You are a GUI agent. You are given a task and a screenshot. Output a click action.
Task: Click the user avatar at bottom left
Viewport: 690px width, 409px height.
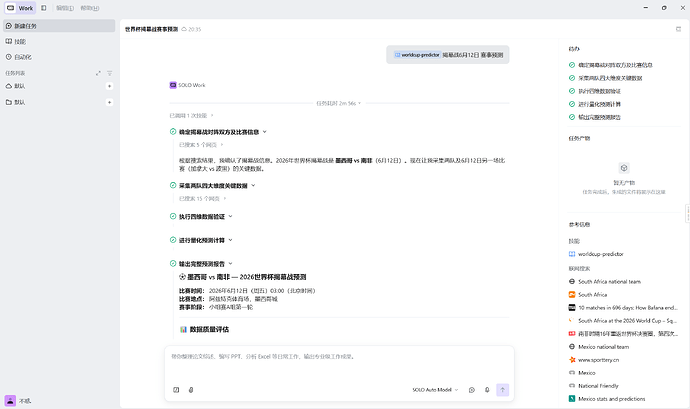click(x=10, y=401)
